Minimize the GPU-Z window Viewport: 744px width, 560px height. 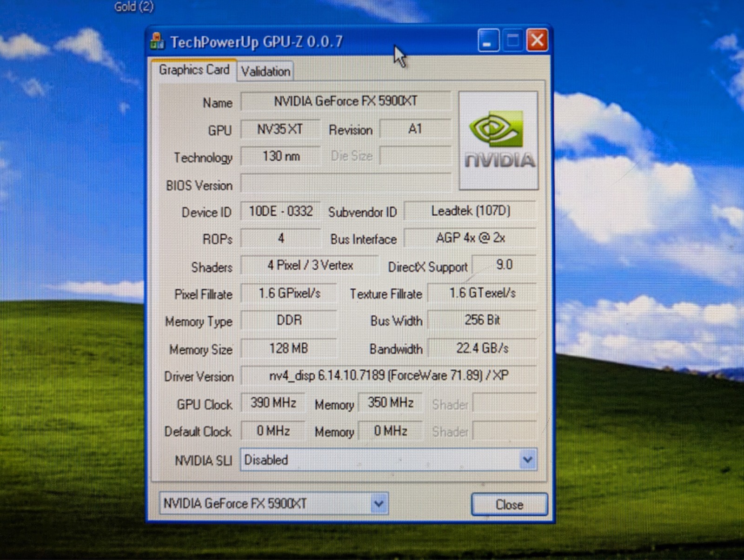tap(488, 40)
